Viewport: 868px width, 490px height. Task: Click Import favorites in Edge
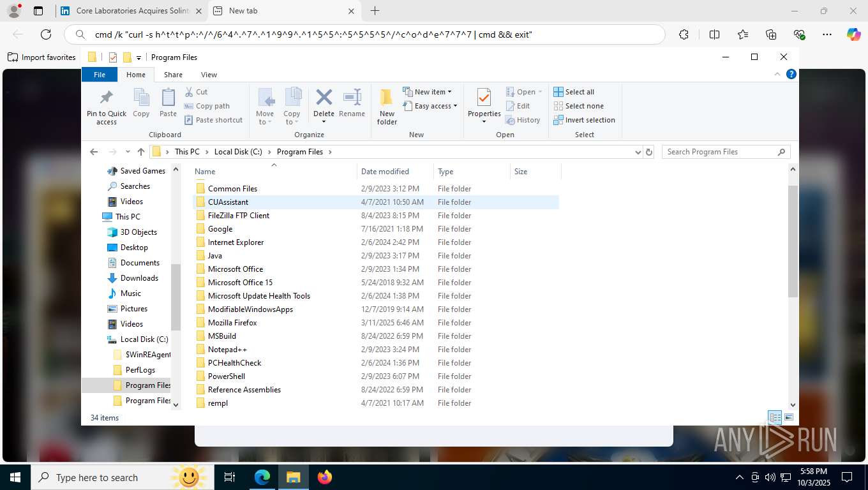tap(42, 57)
